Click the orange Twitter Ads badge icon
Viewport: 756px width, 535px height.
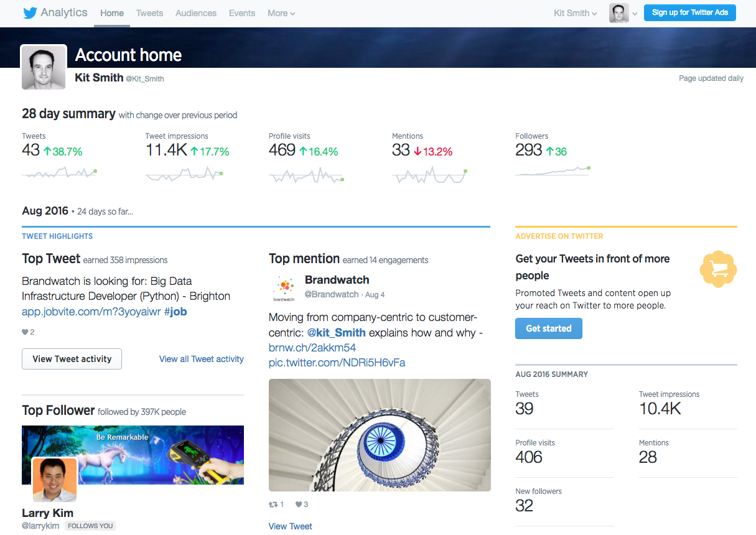tap(718, 269)
